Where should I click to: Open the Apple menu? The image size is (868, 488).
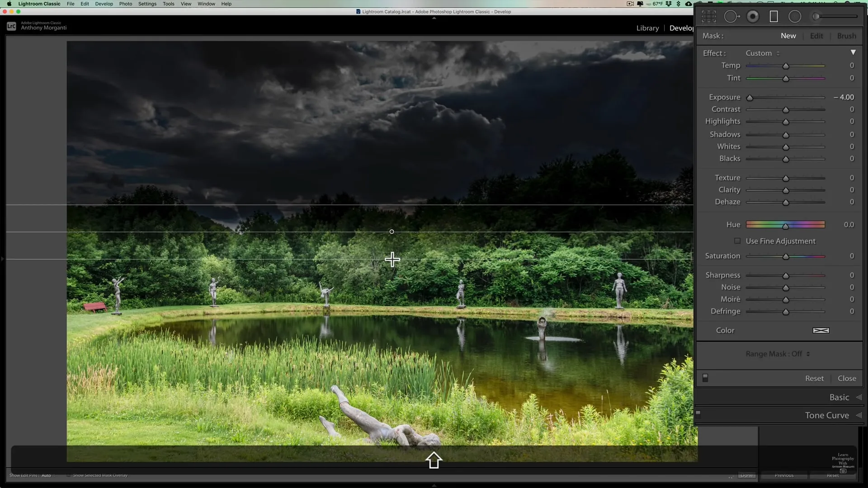[x=9, y=4]
